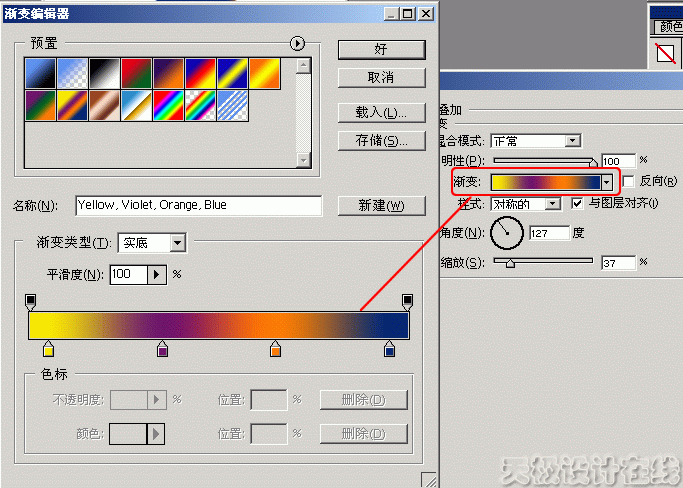Click the no-color red slash swatch icon
The height and width of the screenshot is (488, 683).
pos(666,54)
